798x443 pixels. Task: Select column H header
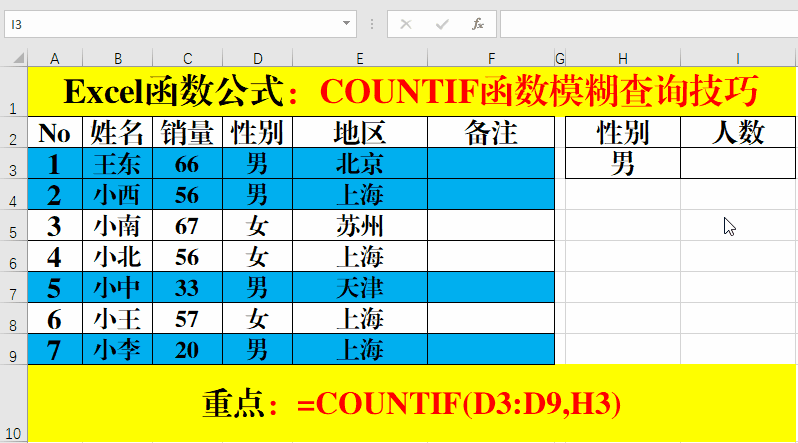622,59
